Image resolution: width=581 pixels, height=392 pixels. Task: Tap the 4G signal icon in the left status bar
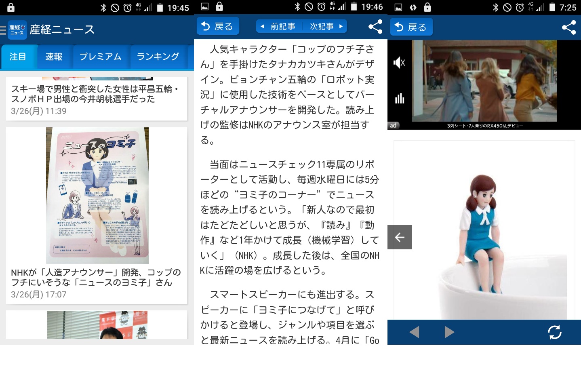pos(144,7)
